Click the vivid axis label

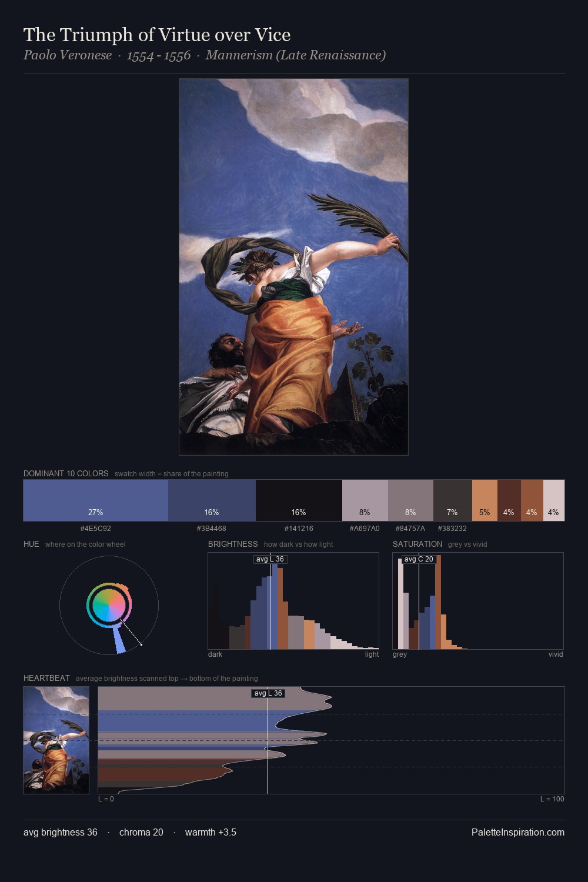556,654
